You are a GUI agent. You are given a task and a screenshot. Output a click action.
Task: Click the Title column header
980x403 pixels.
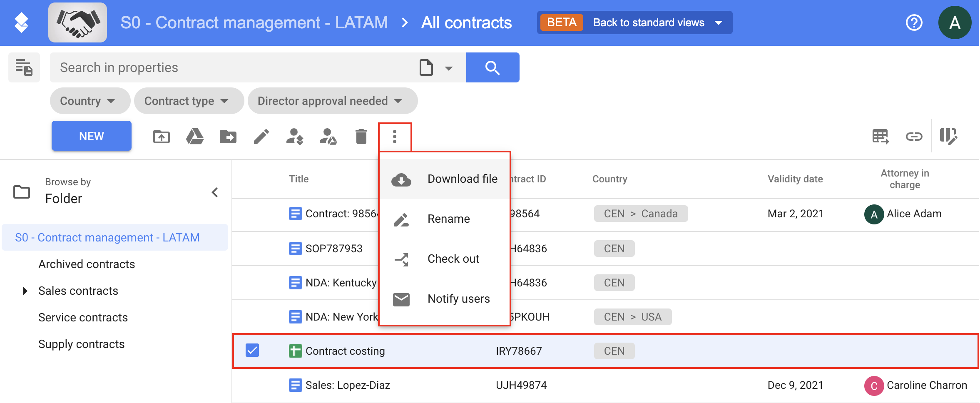tap(298, 179)
